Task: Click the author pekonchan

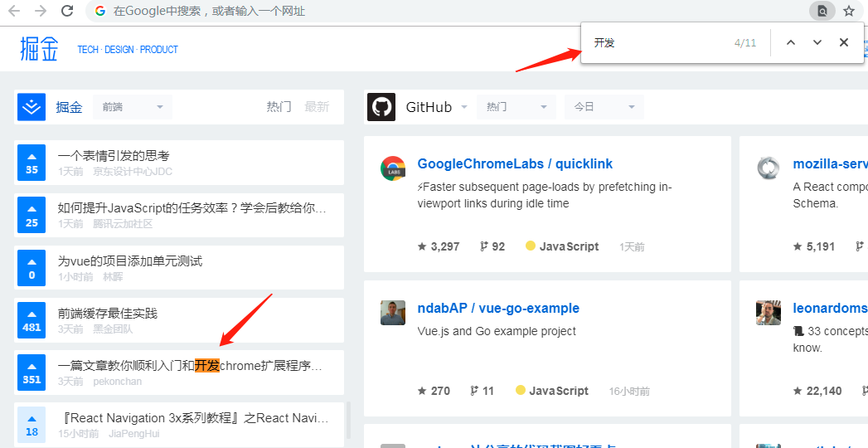Action: (x=118, y=382)
